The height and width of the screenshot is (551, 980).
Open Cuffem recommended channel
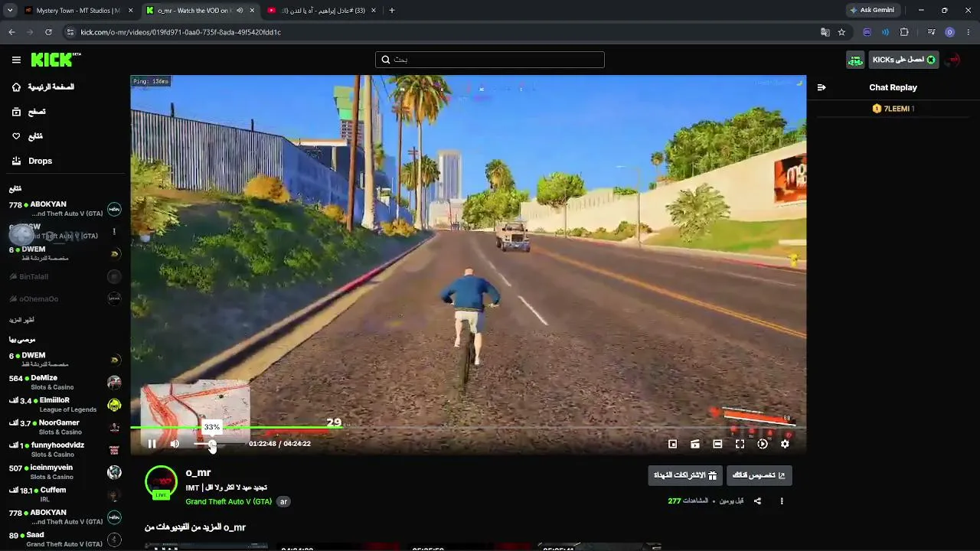tap(65, 494)
